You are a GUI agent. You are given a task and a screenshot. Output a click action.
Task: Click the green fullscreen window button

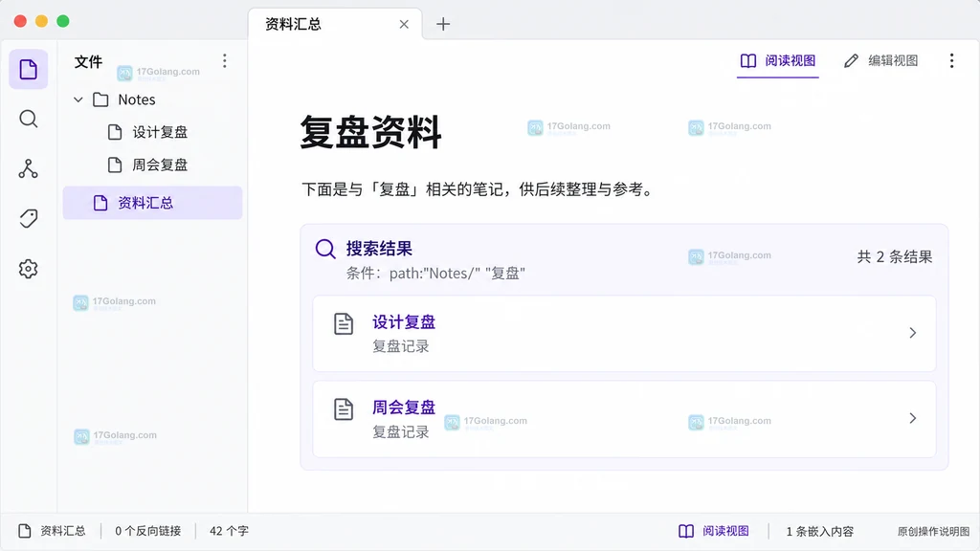pos(63,21)
